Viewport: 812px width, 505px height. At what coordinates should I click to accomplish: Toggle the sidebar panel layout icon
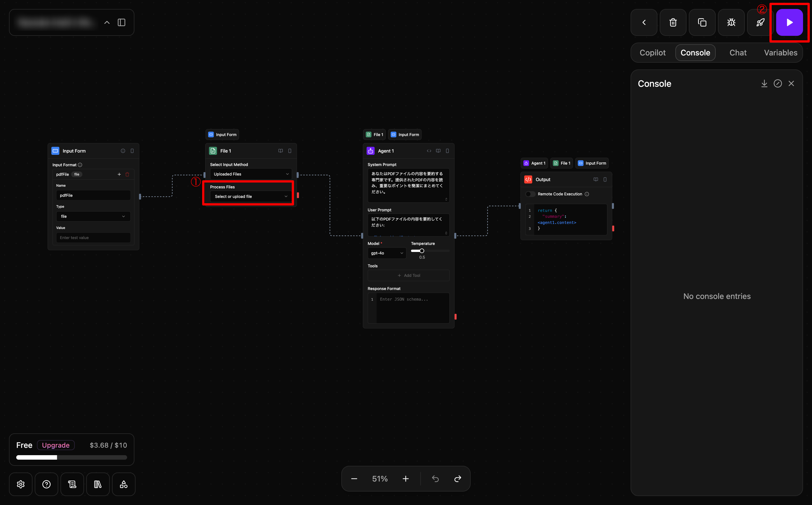[x=122, y=22]
